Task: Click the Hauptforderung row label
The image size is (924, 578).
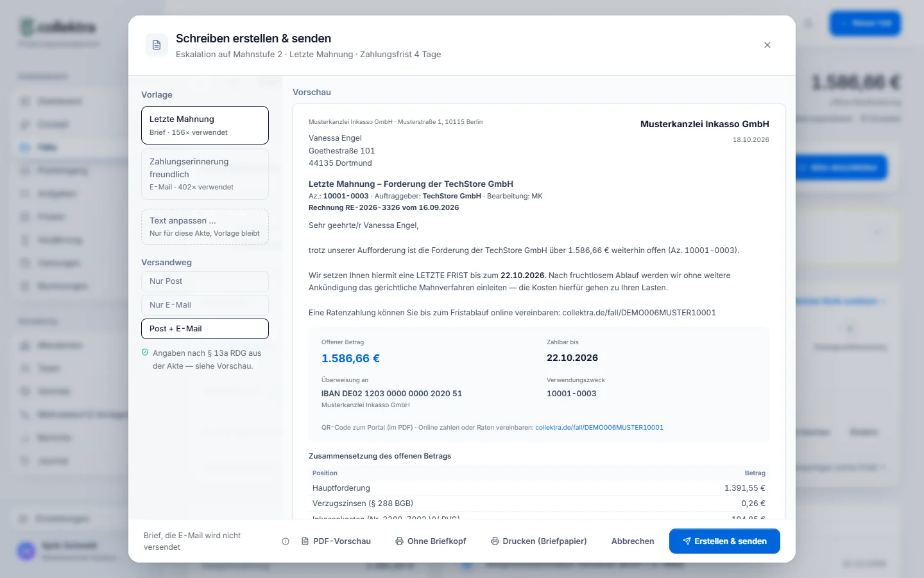Action: (341, 488)
